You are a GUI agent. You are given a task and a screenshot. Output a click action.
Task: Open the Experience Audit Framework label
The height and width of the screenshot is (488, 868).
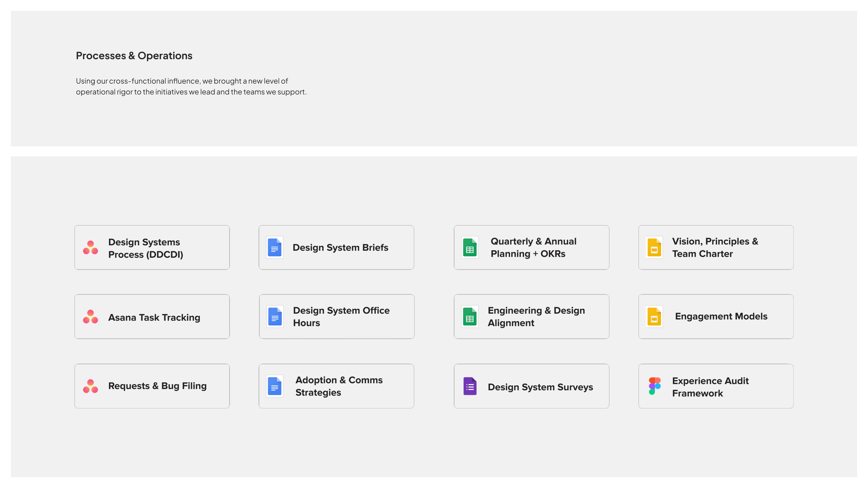710,387
